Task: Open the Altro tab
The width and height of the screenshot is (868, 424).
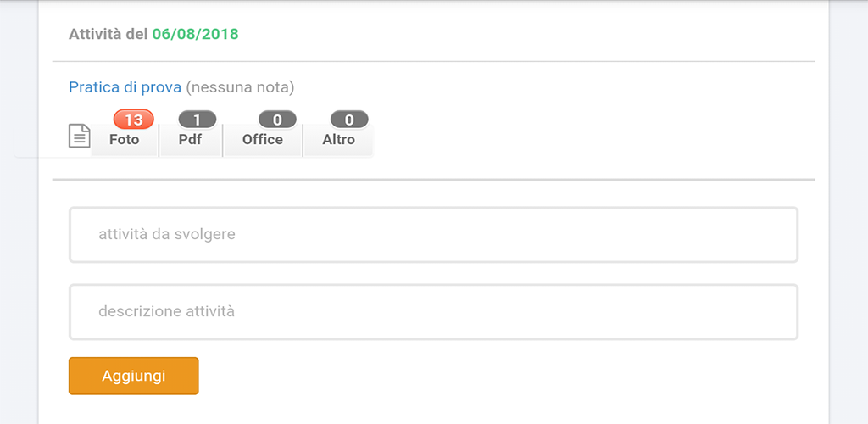Action: (339, 140)
